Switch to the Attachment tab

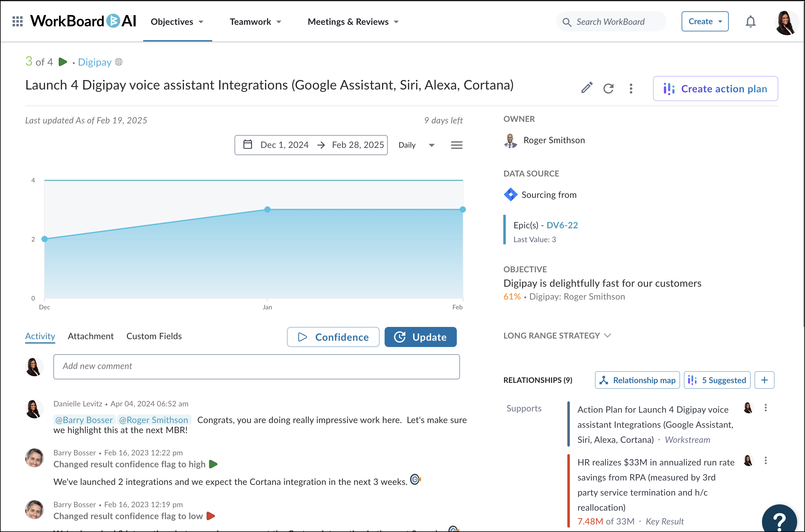[x=90, y=336]
